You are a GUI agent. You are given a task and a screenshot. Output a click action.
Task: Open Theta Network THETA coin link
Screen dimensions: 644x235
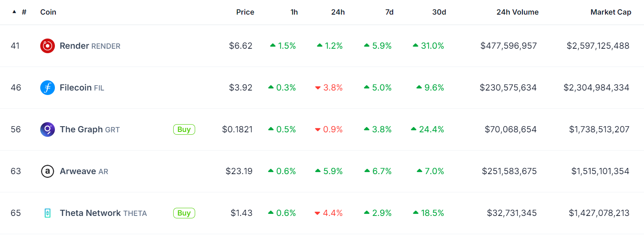click(x=103, y=213)
